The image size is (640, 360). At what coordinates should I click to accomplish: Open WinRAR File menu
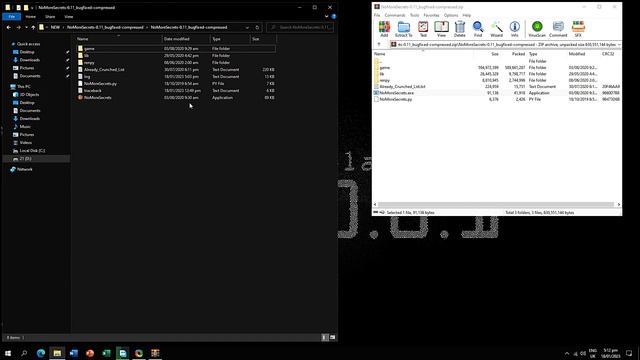pyautogui.click(x=377, y=15)
